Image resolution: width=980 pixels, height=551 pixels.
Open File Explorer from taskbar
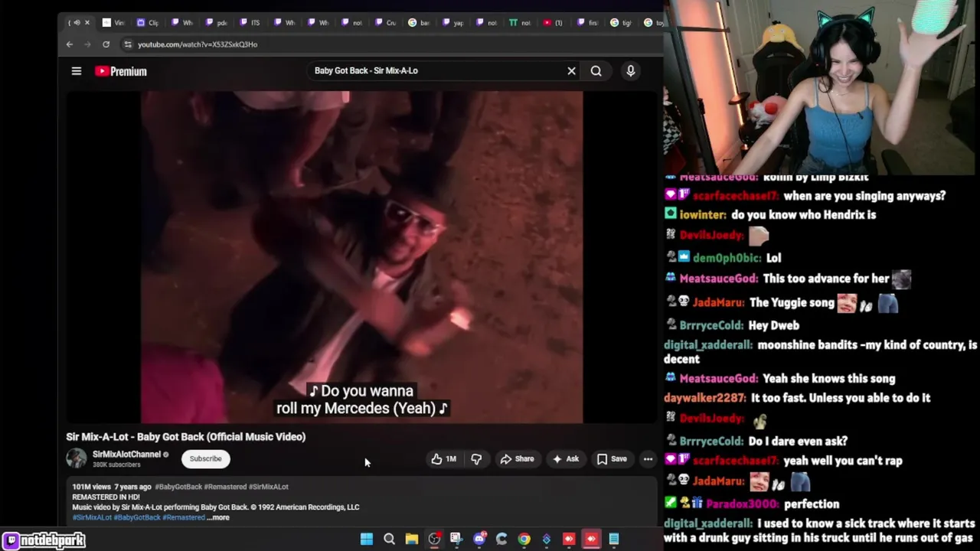[412, 540]
